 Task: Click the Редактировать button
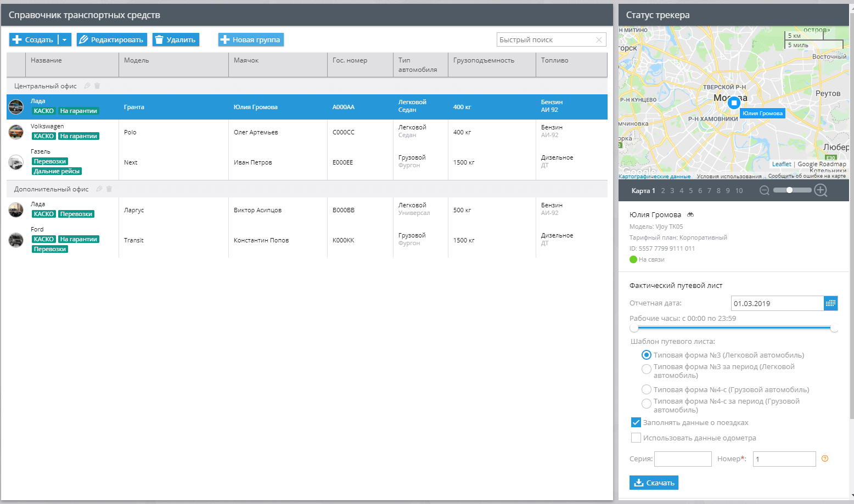(112, 39)
